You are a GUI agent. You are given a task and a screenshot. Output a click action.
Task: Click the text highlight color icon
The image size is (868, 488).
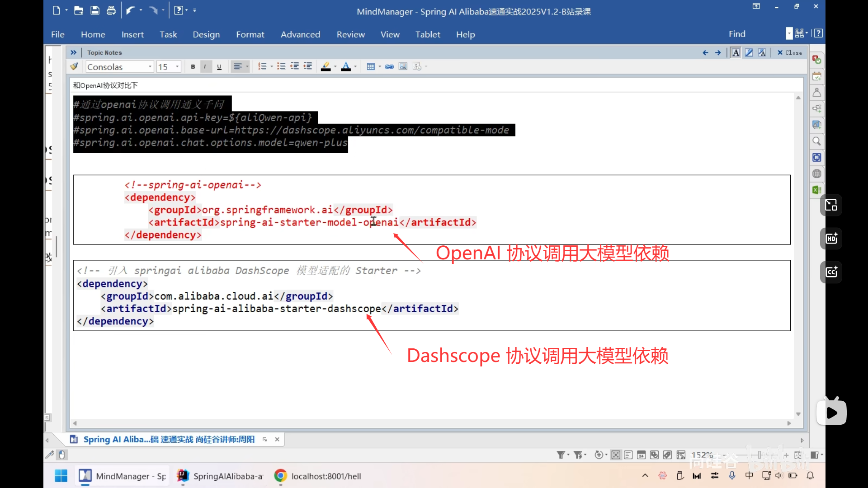click(x=325, y=67)
